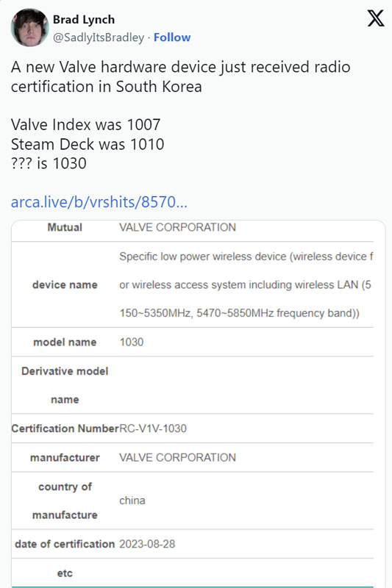392x588 pixels.
Task: Follow Brad Lynch
Action: (x=172, y=37)
